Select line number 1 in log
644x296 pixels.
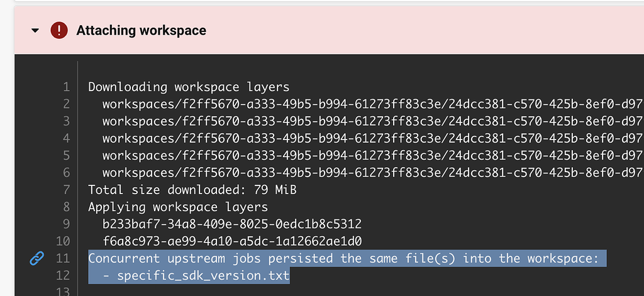(x=66, y=87)
